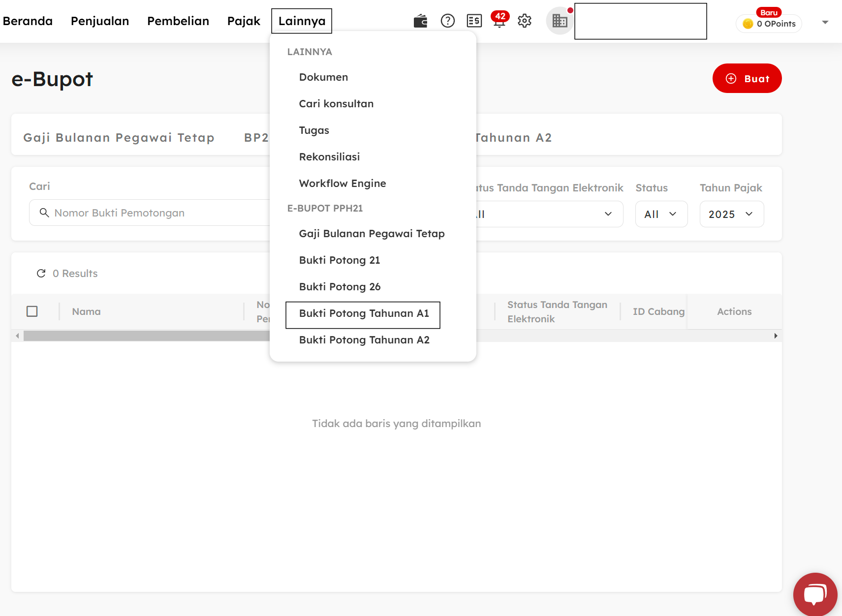Screen dimensions: 842x616
Task: Open the notifications bell with 42 badge
Action: 499,21
